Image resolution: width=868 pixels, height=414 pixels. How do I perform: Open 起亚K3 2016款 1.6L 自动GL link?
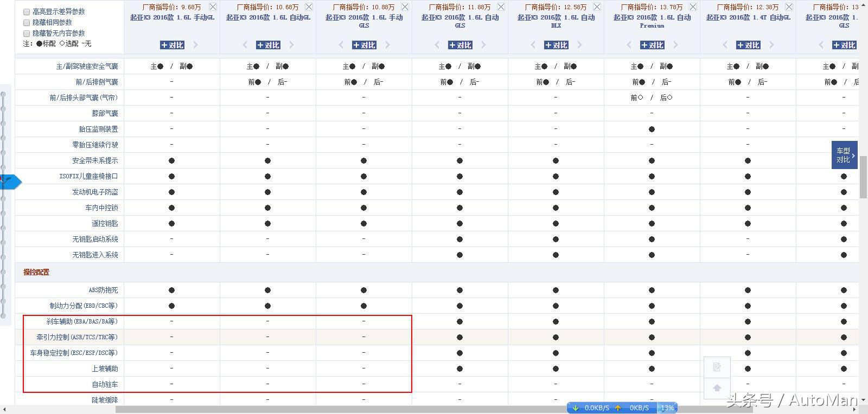pos(268,17)
